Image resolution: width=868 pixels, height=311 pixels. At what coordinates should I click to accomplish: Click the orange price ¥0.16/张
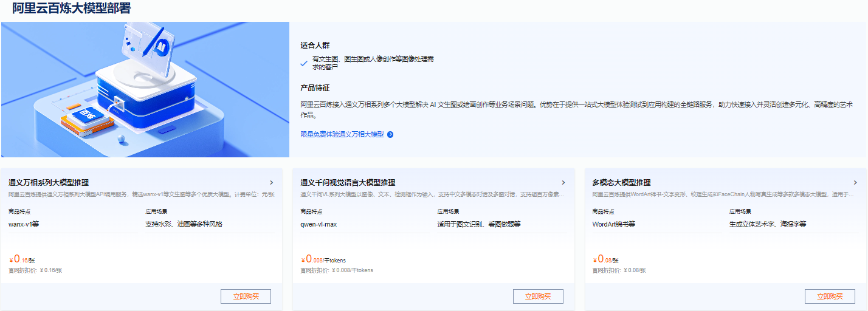[x=22, y=259]
